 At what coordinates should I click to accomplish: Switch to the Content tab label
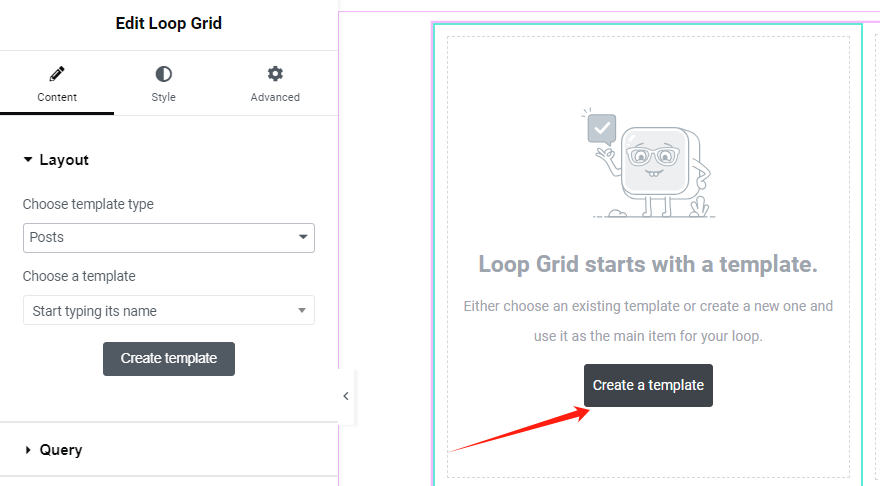click(x=57, y=97)
